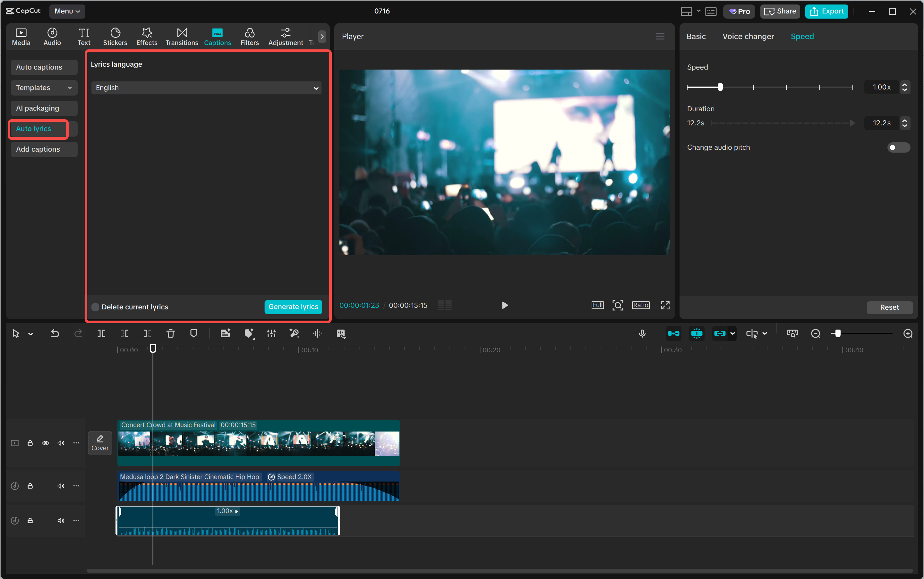Switch to the Basic tab
924x579 pixels.
[696, 36]
